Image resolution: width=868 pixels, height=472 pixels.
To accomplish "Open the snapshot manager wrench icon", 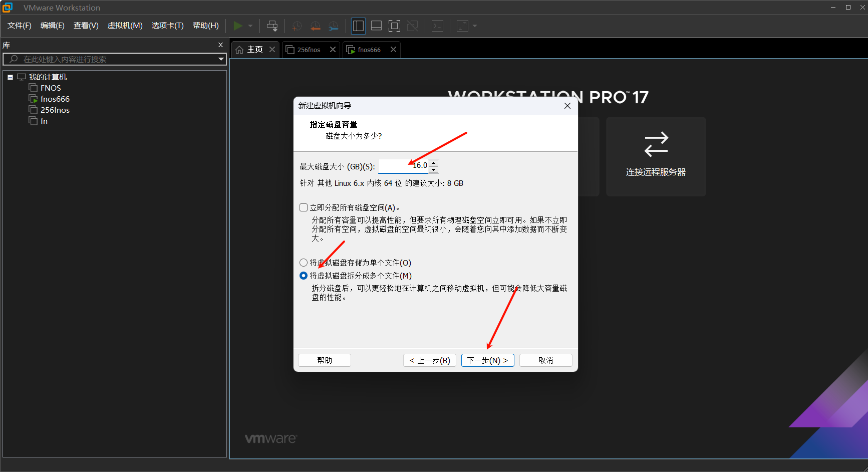I will tap(334, 26).
